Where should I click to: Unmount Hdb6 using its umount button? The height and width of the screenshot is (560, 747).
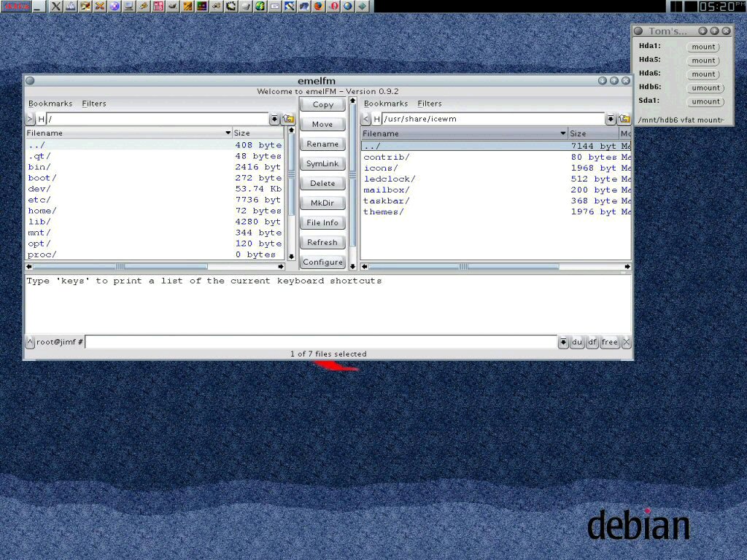click(x=705, y=87)
